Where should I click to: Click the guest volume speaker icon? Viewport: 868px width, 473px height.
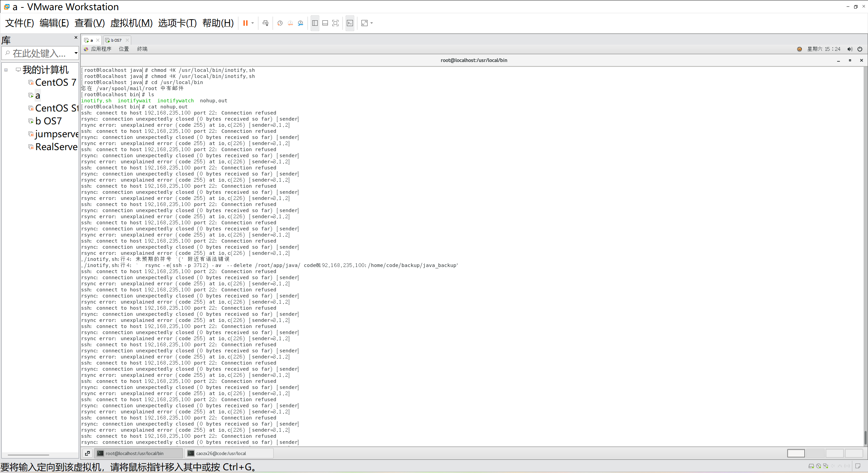click(x=849, y=49)
